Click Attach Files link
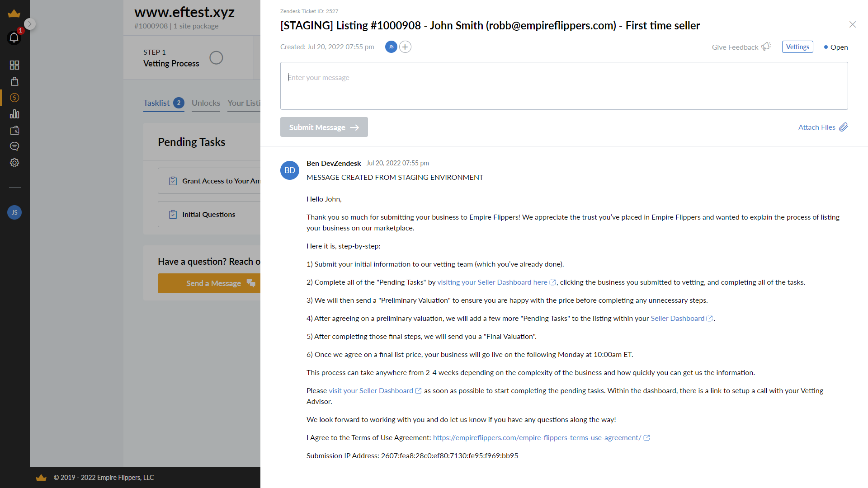The image size is (868, 488). tap(816, 127)
